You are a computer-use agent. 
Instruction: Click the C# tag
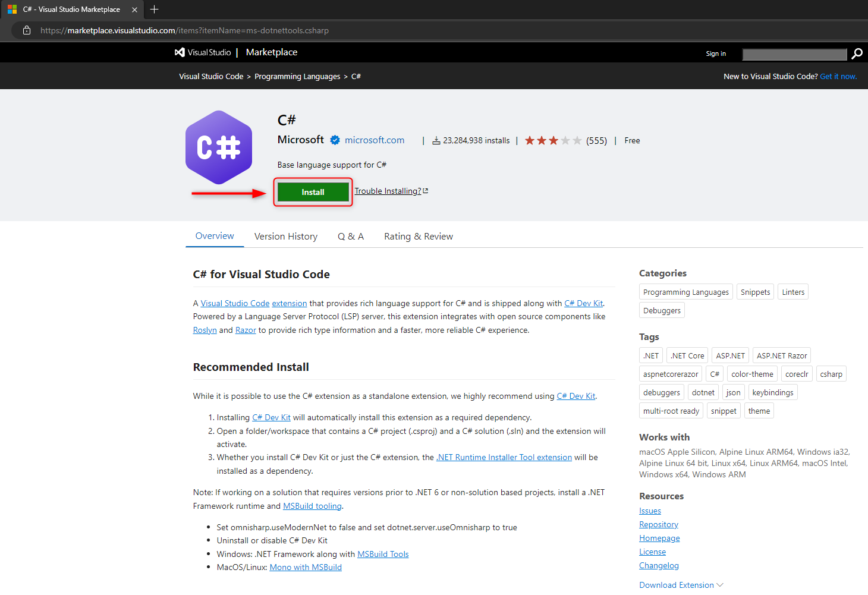[x=715, y=374]
